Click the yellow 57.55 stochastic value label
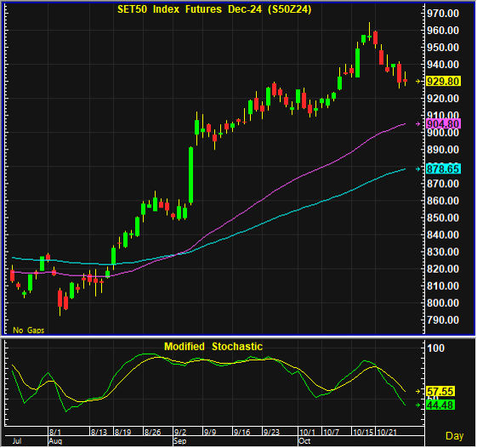 click(x=440, y=391)
